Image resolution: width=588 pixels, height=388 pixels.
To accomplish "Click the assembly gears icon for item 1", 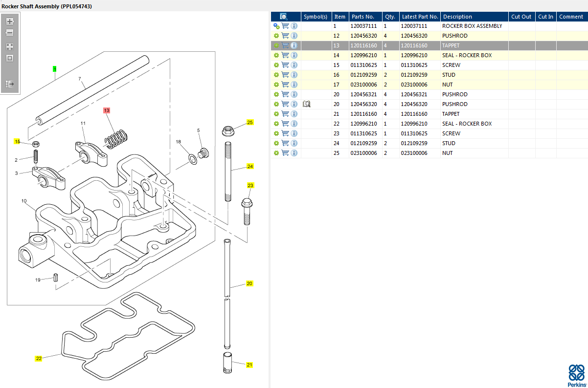I will tap(276, 26).
